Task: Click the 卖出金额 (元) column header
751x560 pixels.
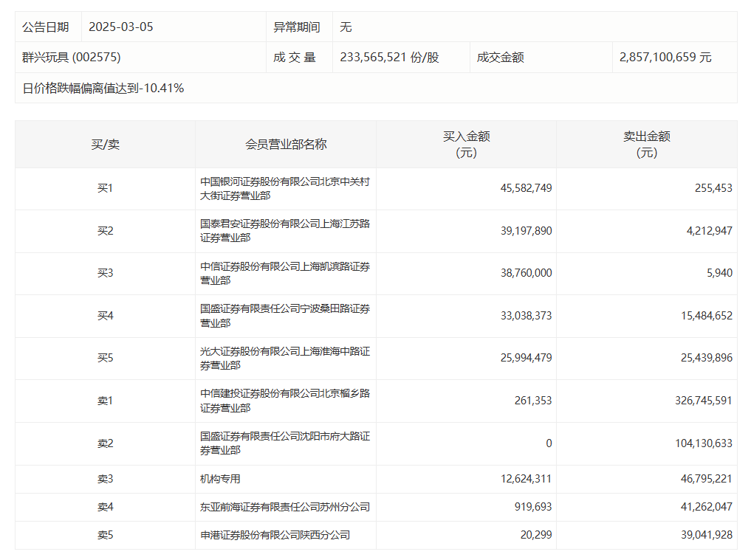Action: click(x=646, y=144)
